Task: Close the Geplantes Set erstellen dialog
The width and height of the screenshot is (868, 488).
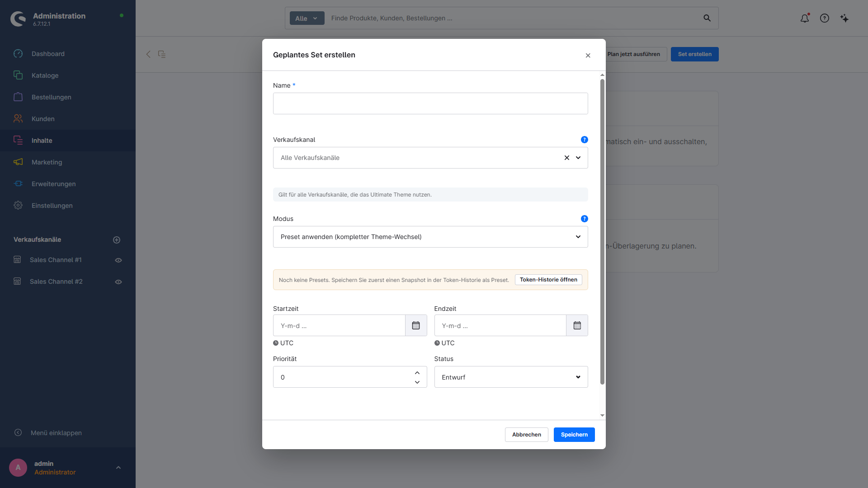Action: click(588, 56)
